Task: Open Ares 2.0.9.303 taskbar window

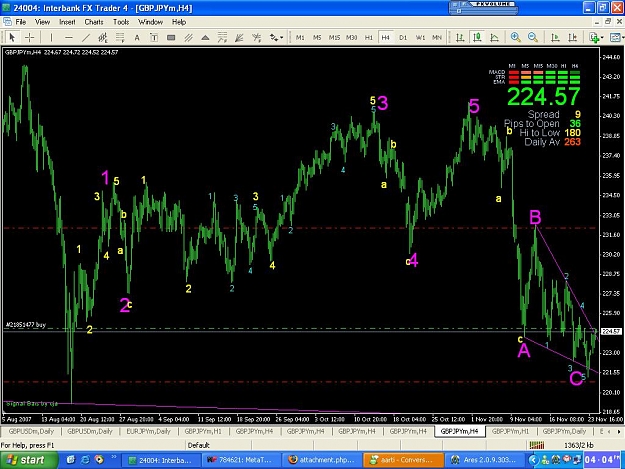Action: click(x=484, y=460)
